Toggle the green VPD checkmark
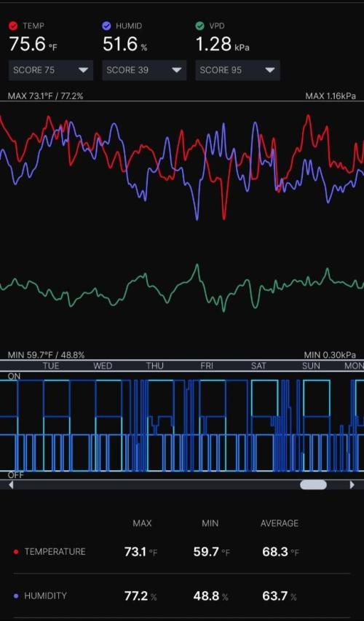This screenshot has height=621, width=364. pos(199,26)
